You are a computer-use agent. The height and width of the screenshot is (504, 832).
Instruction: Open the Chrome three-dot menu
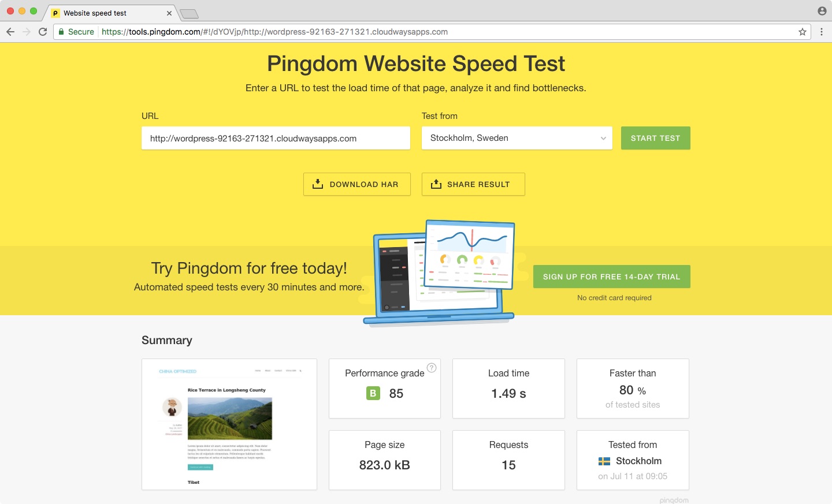pyautogui.click(x=822, y=32)
